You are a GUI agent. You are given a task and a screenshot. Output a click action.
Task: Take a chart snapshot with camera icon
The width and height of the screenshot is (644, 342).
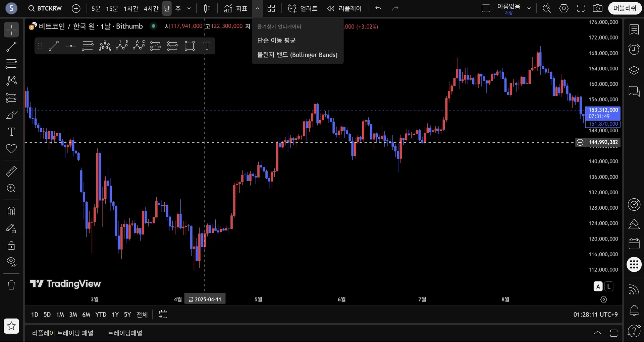[597, 8]
